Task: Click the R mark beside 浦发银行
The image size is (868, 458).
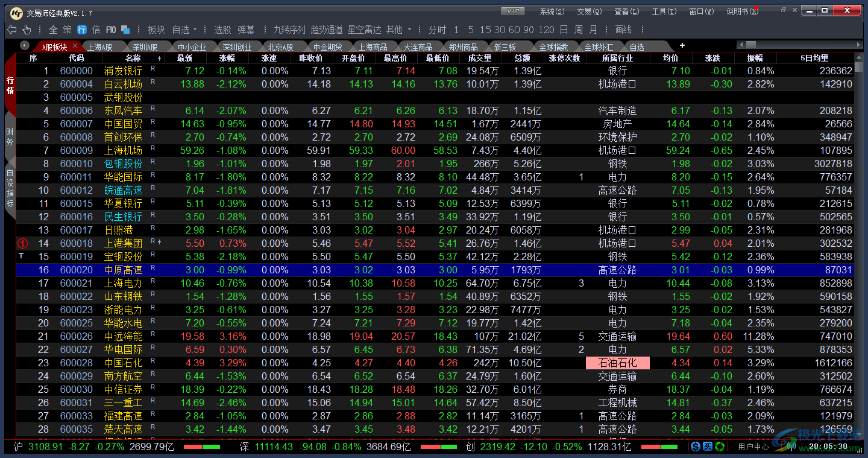Action: [153, 69]
